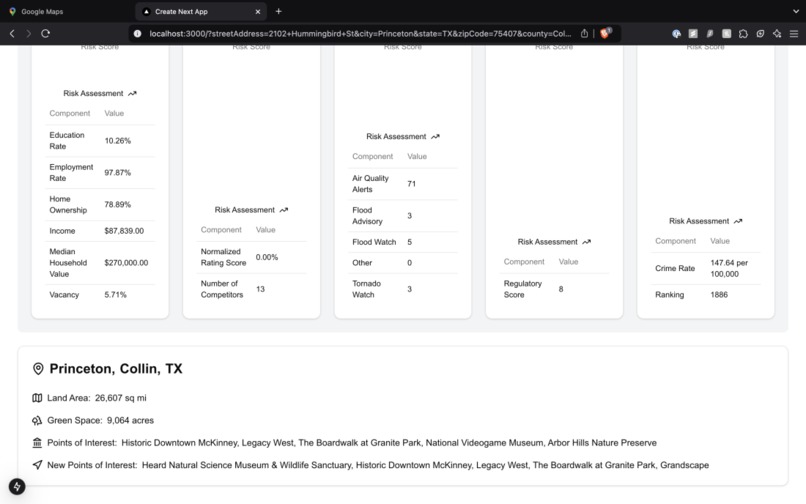This screenshot has height=504, width=806.
Task: Select the Ranking value 1886
Action: pyautogui.click(x=719, y=295)
